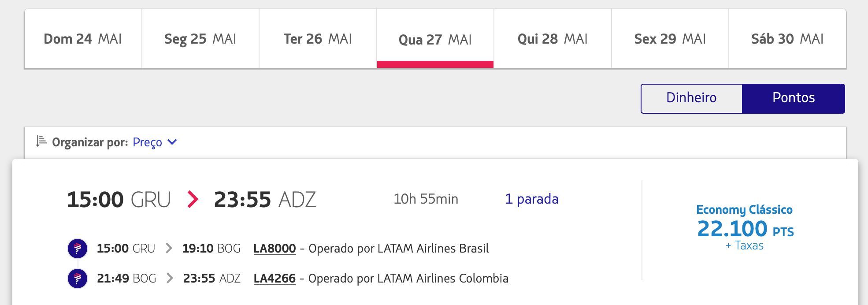The height and width of the screenshot is (305, 868).
Task: Select the Qui 28 MAI date tab
Action: pos(553,39)
